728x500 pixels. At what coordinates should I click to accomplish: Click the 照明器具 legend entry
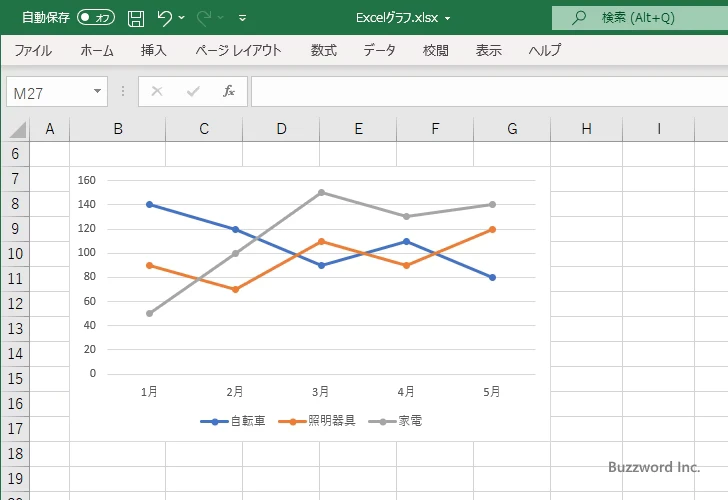pyautogui.click(x=317, y=421)
